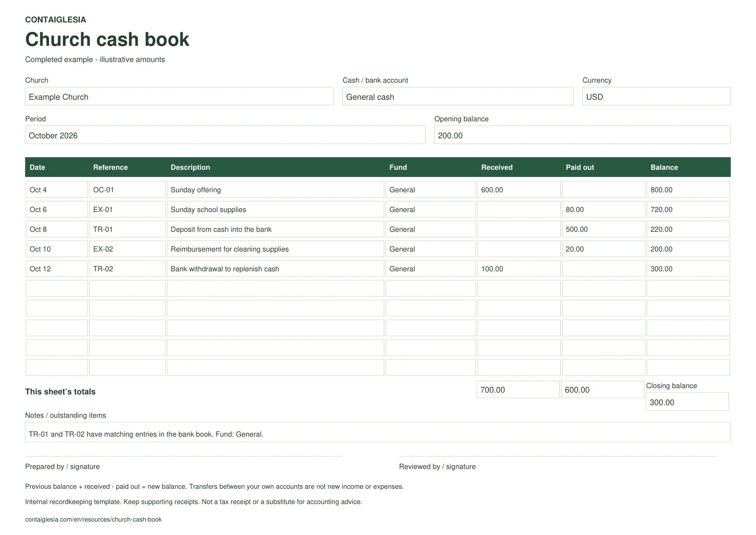
Task: Click the 'Sunday offering' description cell
Action: 276,190
